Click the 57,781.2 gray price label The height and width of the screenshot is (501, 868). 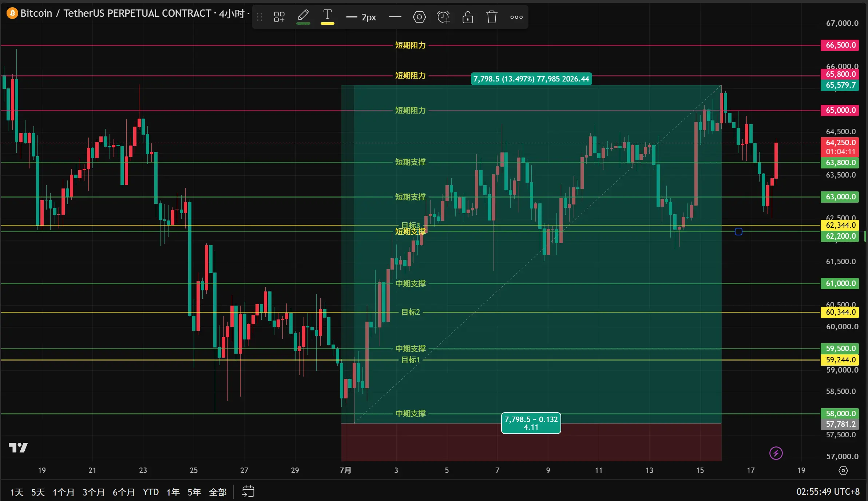point(840,424)
